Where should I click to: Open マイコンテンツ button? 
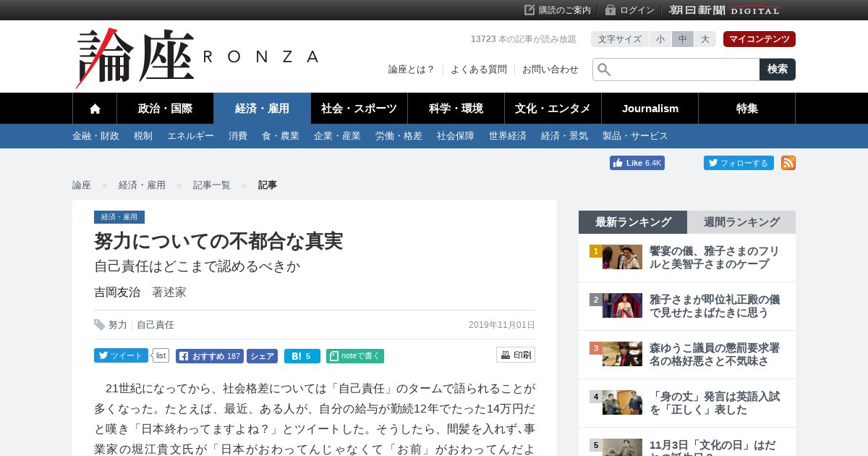click(759, 39)
